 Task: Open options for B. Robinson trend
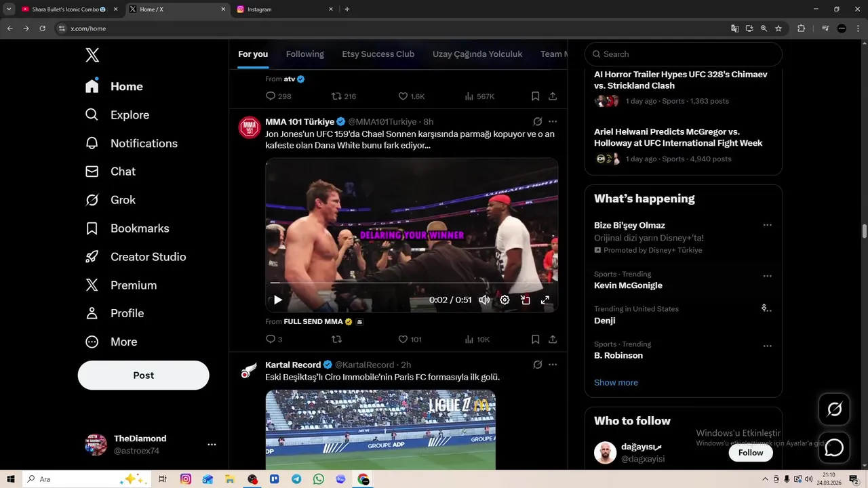[767, 346]
